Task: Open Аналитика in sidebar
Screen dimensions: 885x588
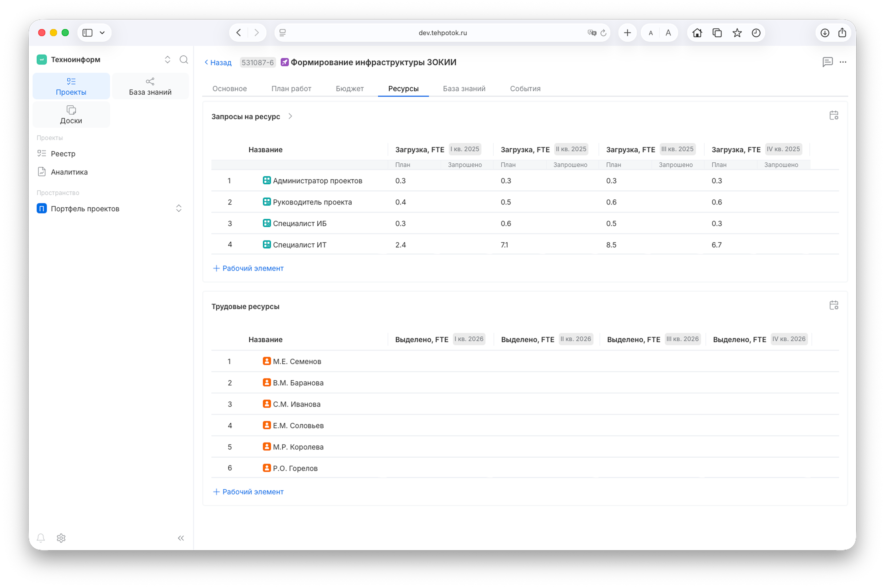Action: point(69,172)
